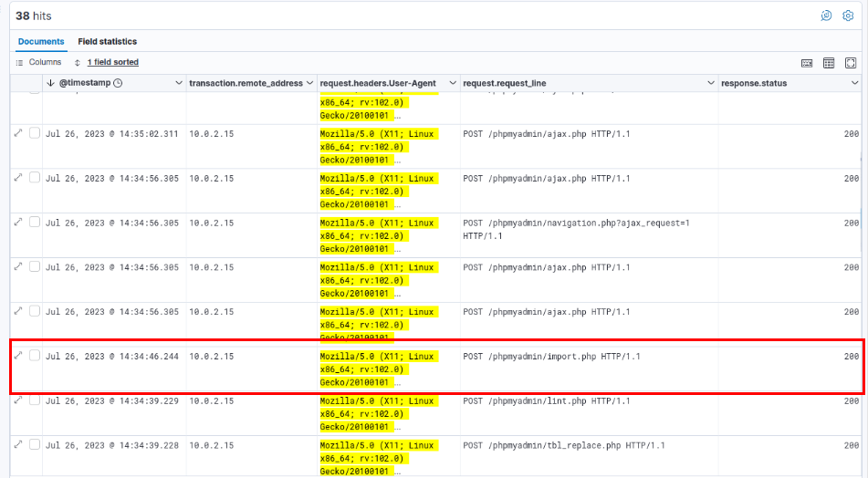This screenshot has height=478, width=868.
Task: Open chart options gear icon
Action: point(848,16)
